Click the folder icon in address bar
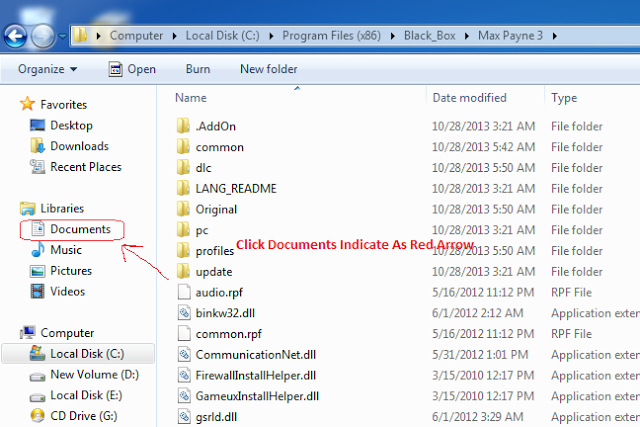The width and height of the screenshot is (640, 427). tap(80, 36)
